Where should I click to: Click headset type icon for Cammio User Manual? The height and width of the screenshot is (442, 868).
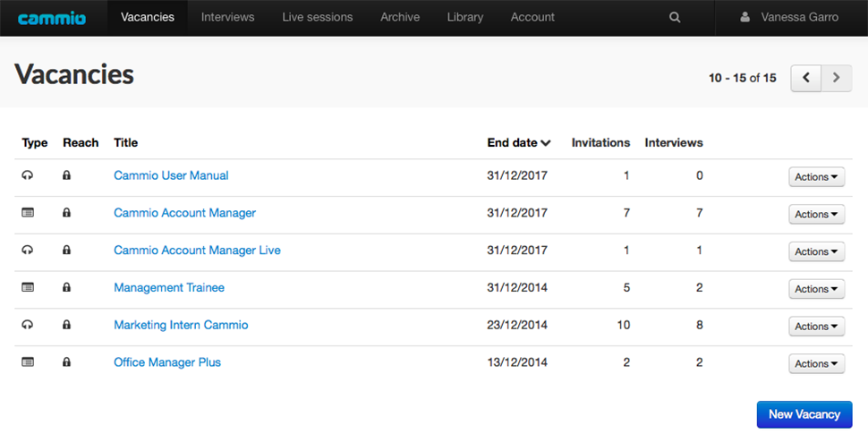pyautogui.click(x=28, y=176)
